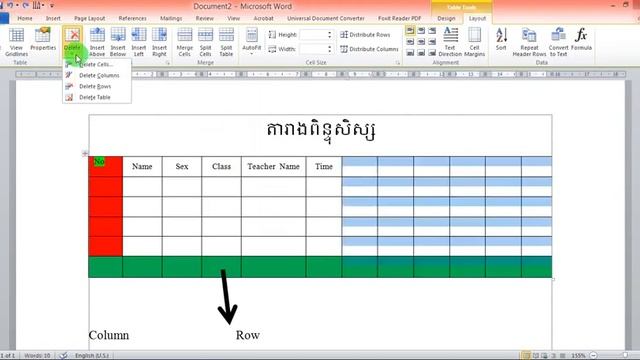Click the Teacher Name header cell
640x360 pixels.
(273, 167)
